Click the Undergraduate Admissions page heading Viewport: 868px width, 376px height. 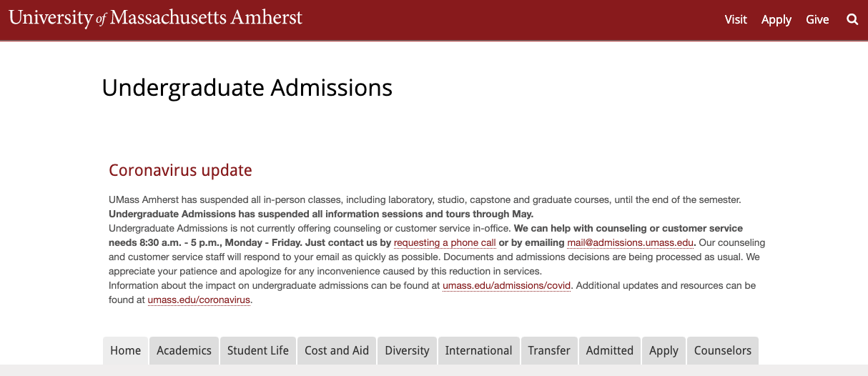pos(247,88)
